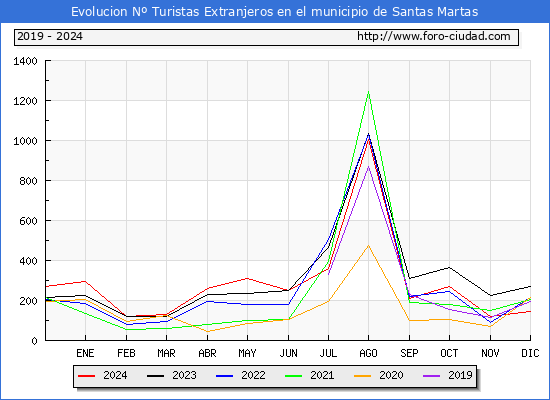Click the 0 y-axis value
This screenshot has width=550, height=400.
[x=34, y=341]
